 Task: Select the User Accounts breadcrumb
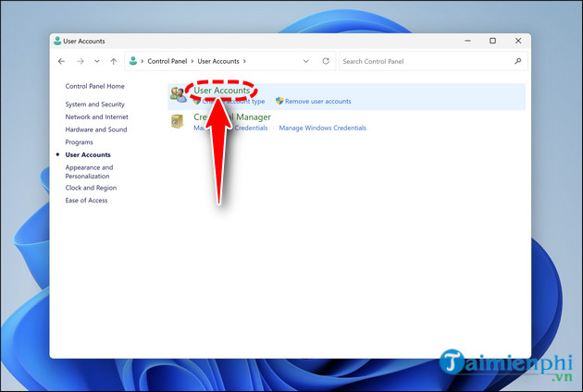(x=218, y=61)
